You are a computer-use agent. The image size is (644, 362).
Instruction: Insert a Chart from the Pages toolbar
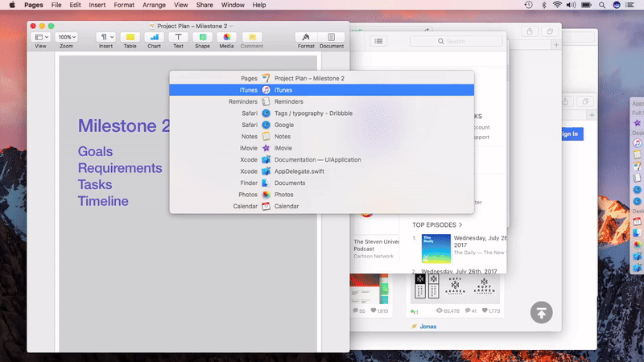coord(154,37)
